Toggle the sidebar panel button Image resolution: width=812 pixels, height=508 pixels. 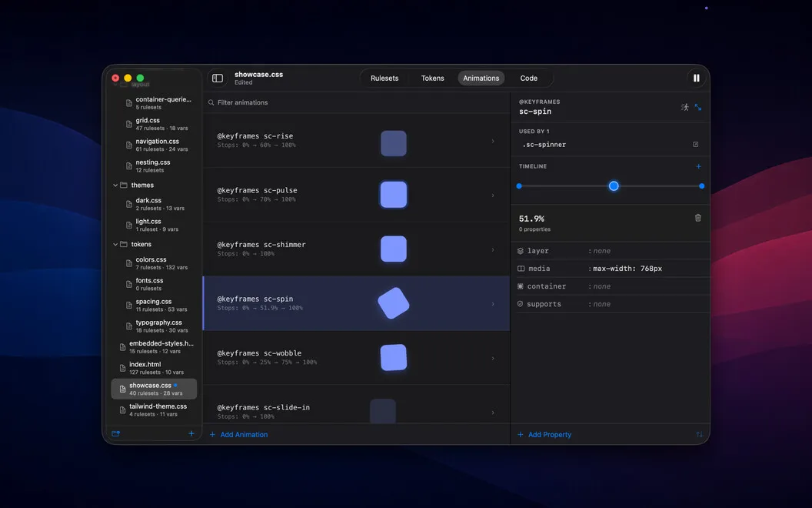click(218, 79)
